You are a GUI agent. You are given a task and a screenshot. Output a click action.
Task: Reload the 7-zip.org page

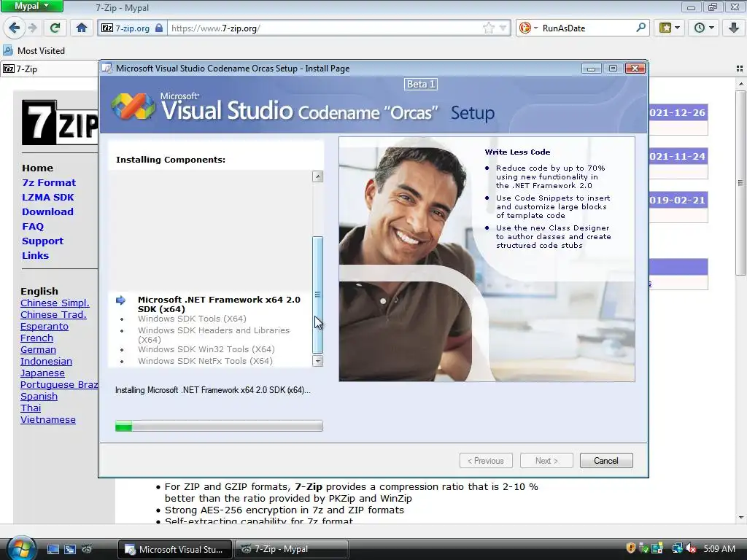pos(55,28)
